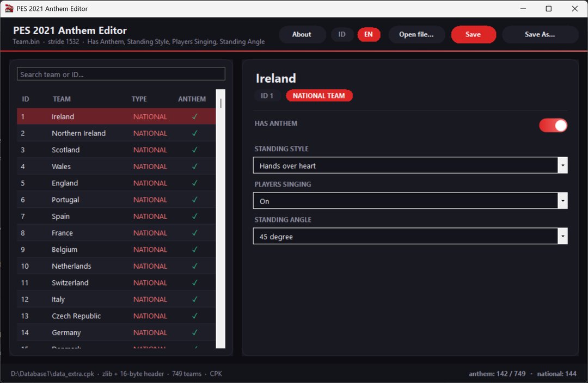Select the highlighted Ireland row
588x383 pixels.
(117, 116)
